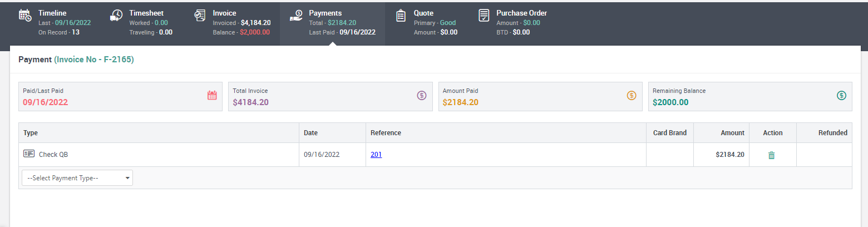This screenshot has height=227, width=868.
Task: Open the Select Payment Type dropdown
Action: [77, 177]
